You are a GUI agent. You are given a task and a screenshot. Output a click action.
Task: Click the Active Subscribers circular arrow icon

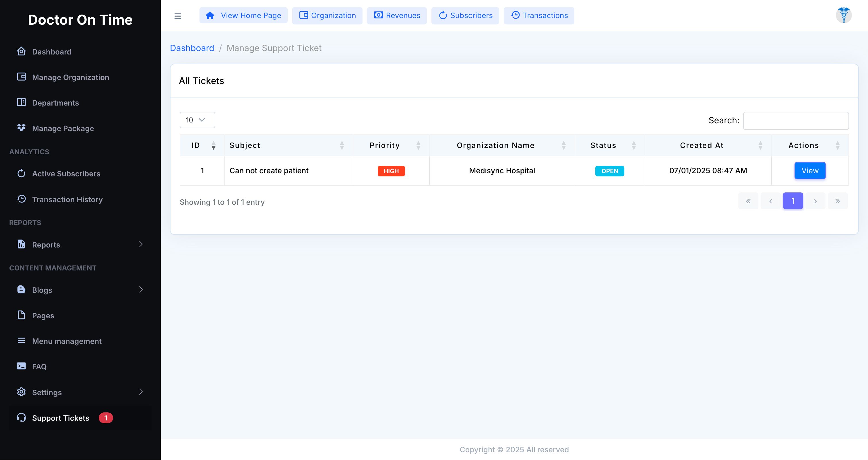[21, 174]
